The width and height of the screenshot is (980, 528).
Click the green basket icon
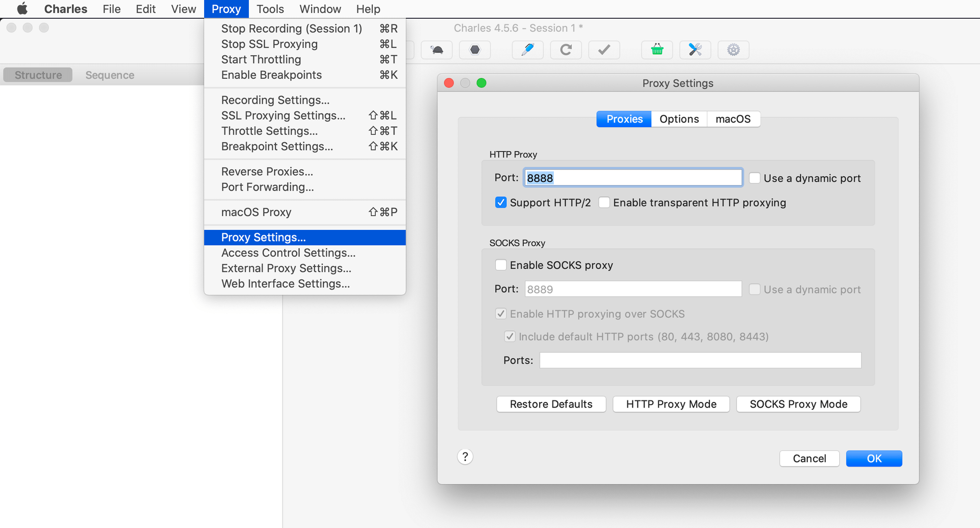pyautogui.click(x=657, y=50)
